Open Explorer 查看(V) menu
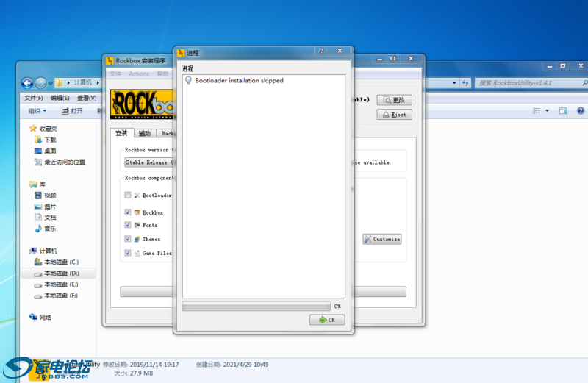Image resolution: width=588 pixels, height=383 pixels. click(x=87, y=98)
